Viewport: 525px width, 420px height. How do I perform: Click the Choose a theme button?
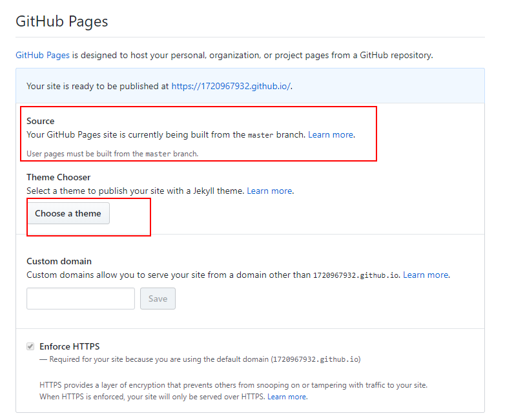tap(68, 213)
